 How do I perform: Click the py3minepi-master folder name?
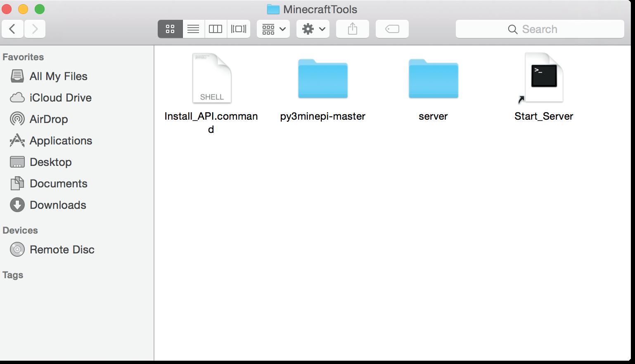(323, 116)
